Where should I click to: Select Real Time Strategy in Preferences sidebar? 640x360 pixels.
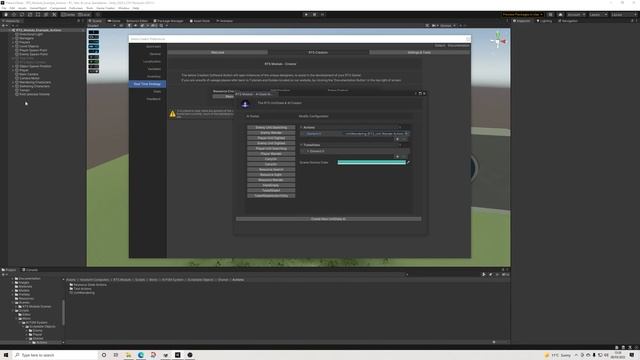147,84
